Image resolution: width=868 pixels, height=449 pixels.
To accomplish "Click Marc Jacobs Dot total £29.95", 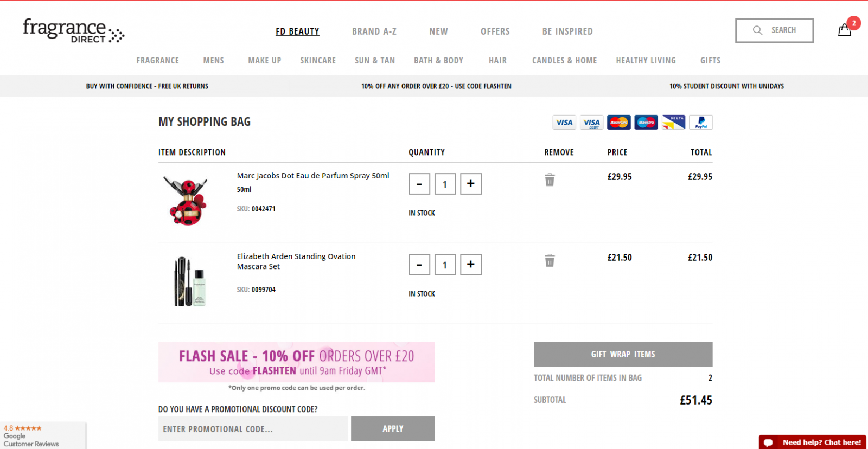I will (x=700, y=177).
